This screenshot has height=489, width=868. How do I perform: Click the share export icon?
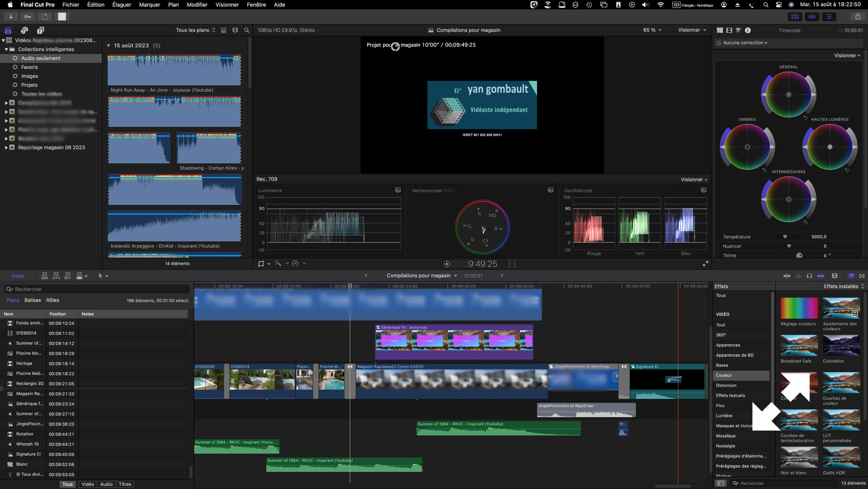[x=858, y=17]
